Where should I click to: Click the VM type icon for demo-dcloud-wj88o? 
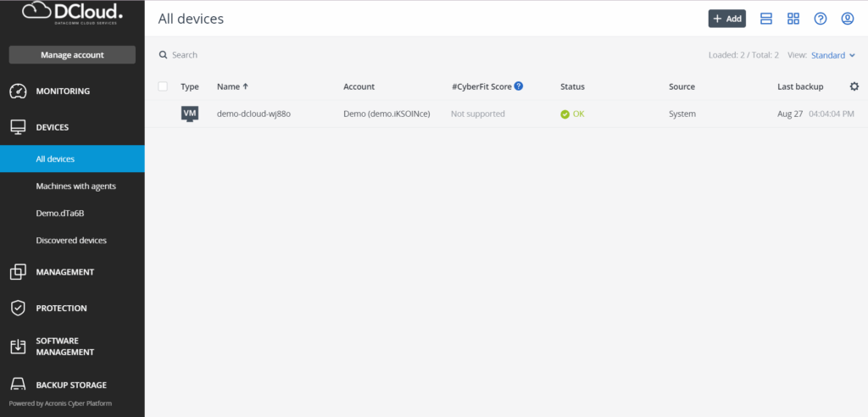pos(190,114)
